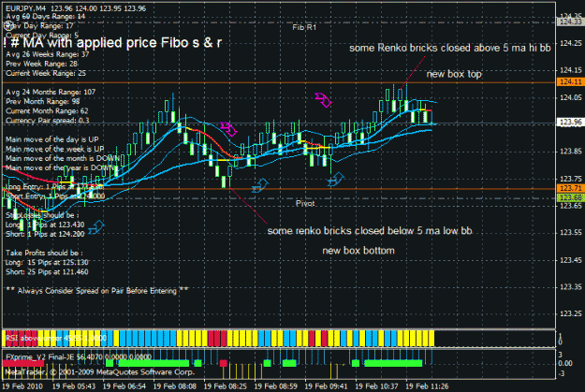The width and height of the screenshot is (585, 392).
Task: Click the blue up arrow left of the Pivot label
Action: tap(260, 185)
